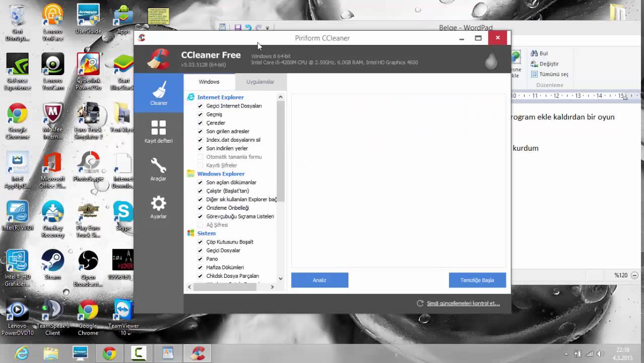This screenshot has width=644, height=363.
Task: Open Skype desktop shortcut
Action: (123, 216)
